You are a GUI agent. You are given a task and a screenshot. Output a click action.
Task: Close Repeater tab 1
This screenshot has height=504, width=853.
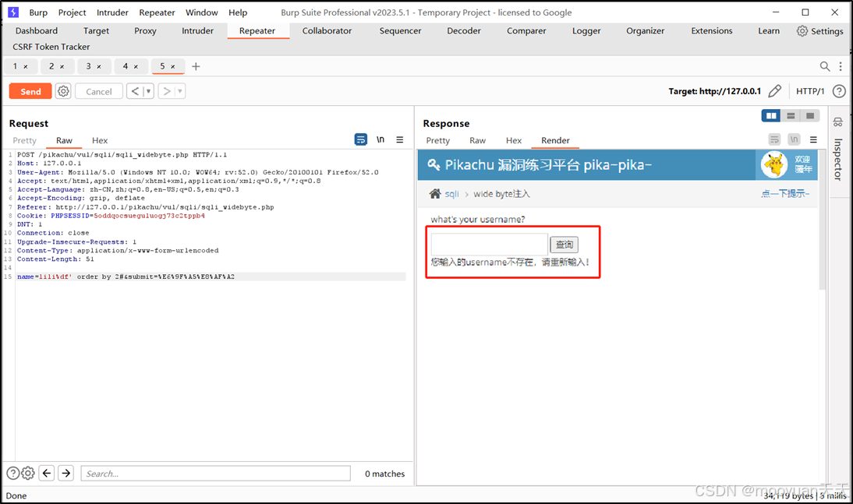[26, 67]
